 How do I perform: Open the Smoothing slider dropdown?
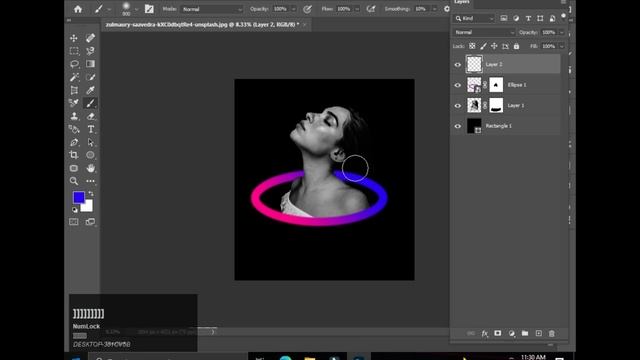(x=434, y=9)
